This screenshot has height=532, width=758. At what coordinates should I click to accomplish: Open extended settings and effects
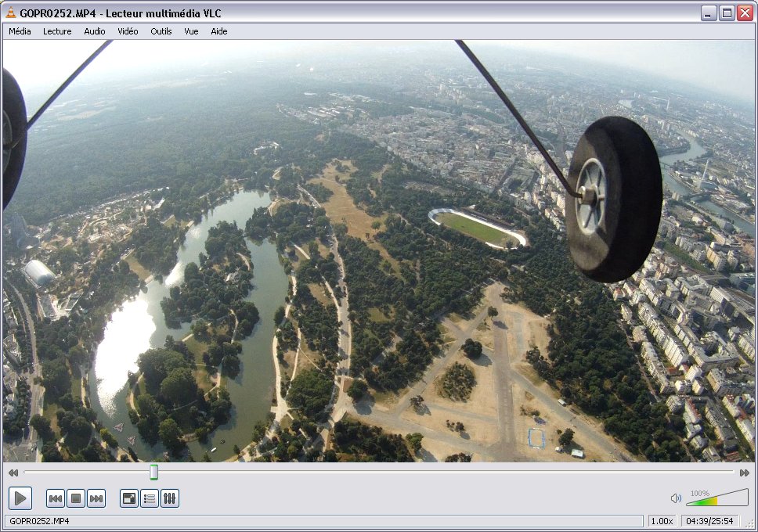170,498
